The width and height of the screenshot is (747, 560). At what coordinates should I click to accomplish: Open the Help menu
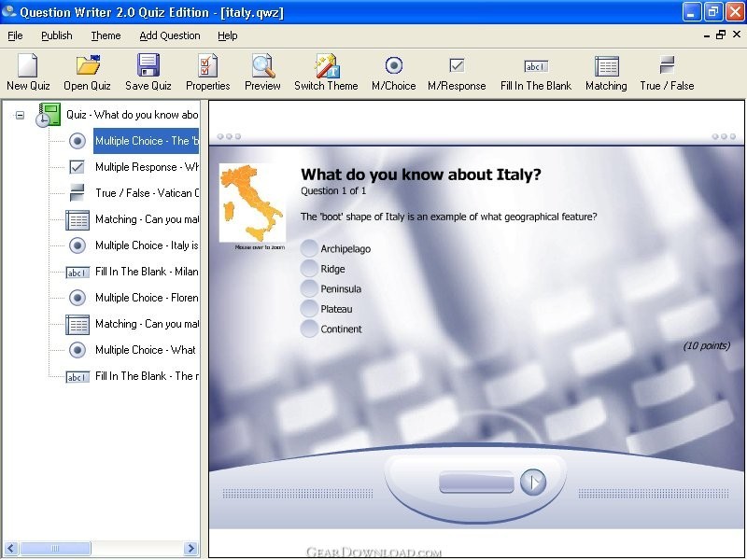[228, 35]
